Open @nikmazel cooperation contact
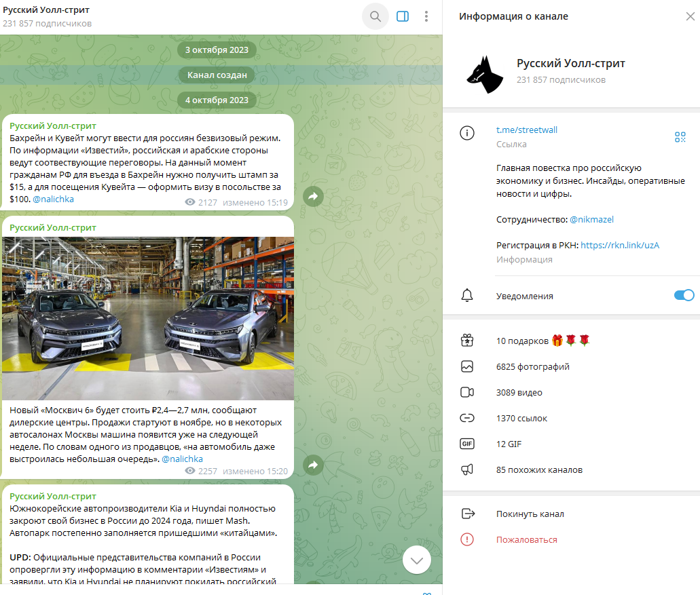The height and width of the screenshot is (595, 700). [x=591, y=219]
